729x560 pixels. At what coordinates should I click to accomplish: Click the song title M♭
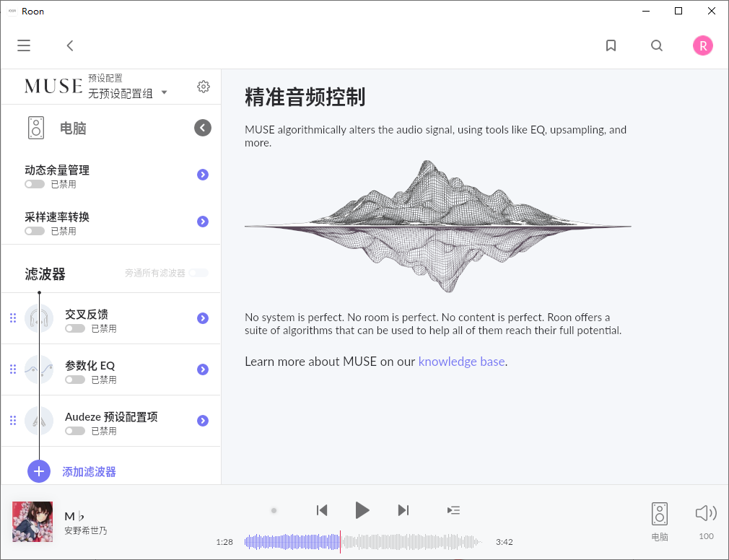point(74,516)
